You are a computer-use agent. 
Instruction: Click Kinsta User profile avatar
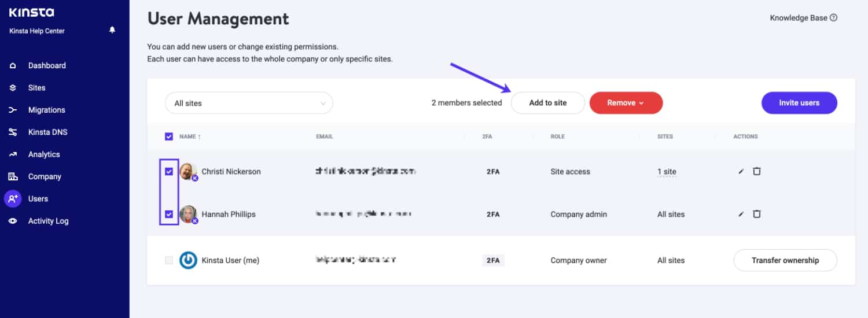(188, 260)
